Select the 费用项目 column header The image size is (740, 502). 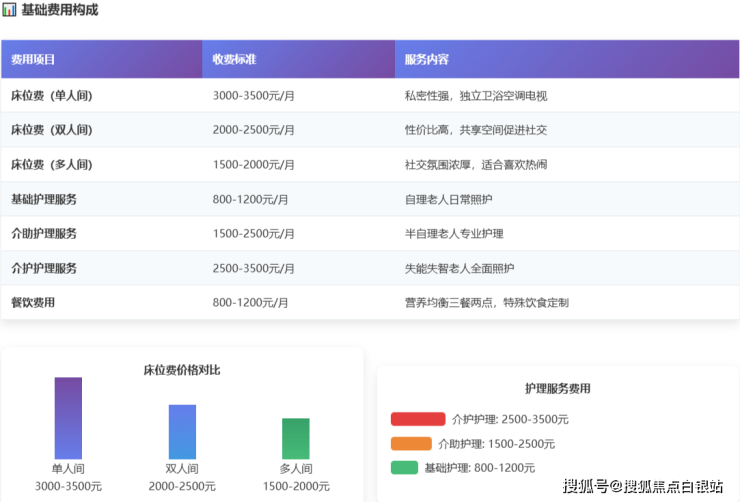click(33, 60)
